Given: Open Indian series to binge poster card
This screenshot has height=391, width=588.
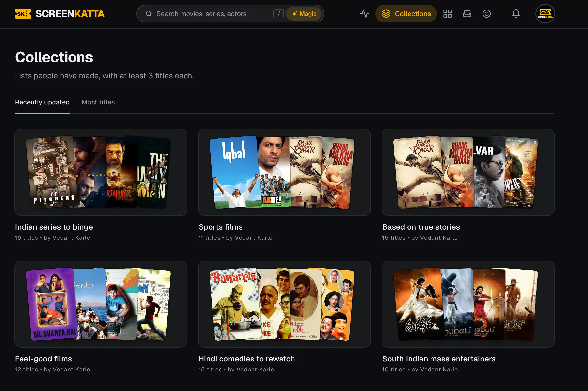Looking at the screenshot, I should pos(101,172).
